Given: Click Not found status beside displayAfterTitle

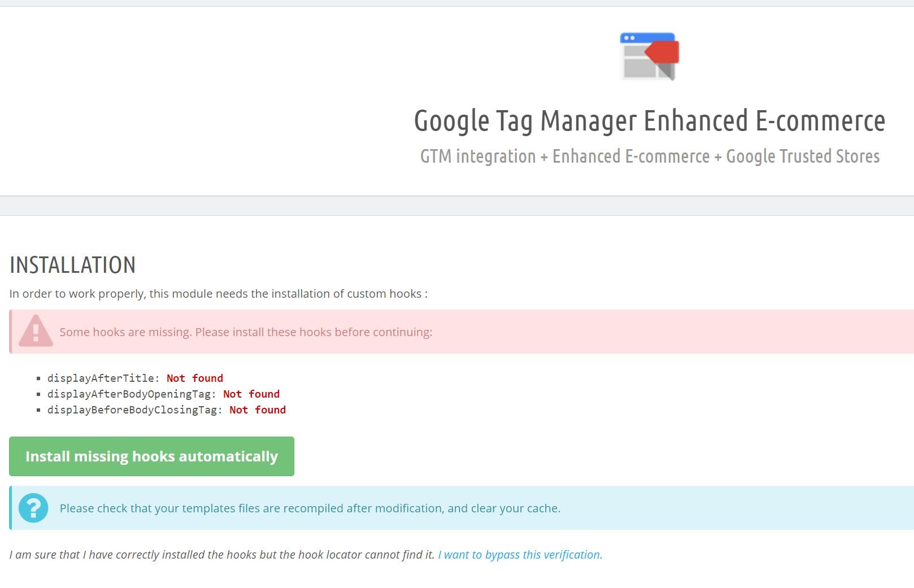Looking at the screenshot, I should click(x=195, y=378).
